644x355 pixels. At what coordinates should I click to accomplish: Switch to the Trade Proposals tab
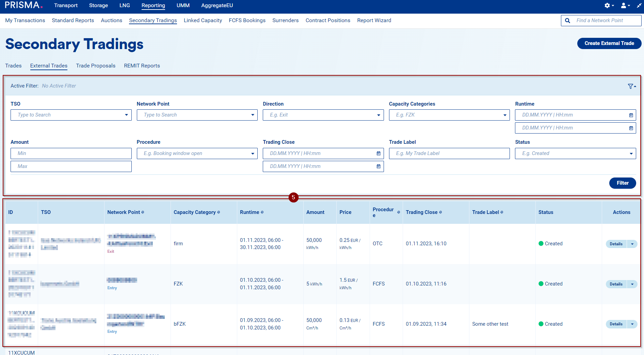pyautogui.click(x=96, y=66)
